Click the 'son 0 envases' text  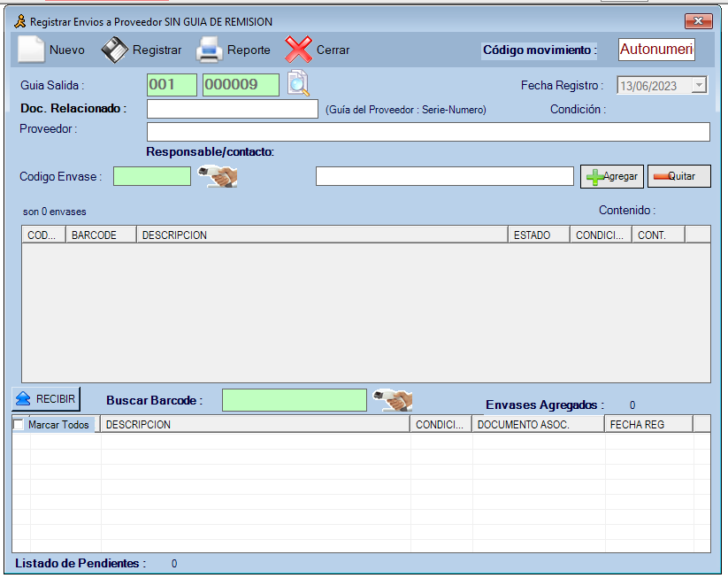click(54, 212)
